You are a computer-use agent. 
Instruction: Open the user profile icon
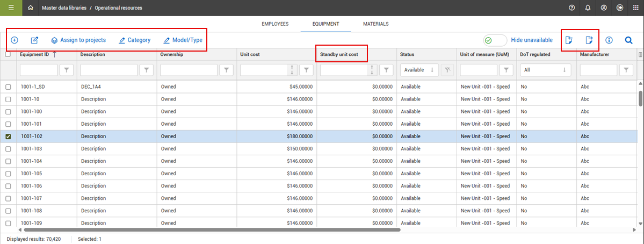604,8
